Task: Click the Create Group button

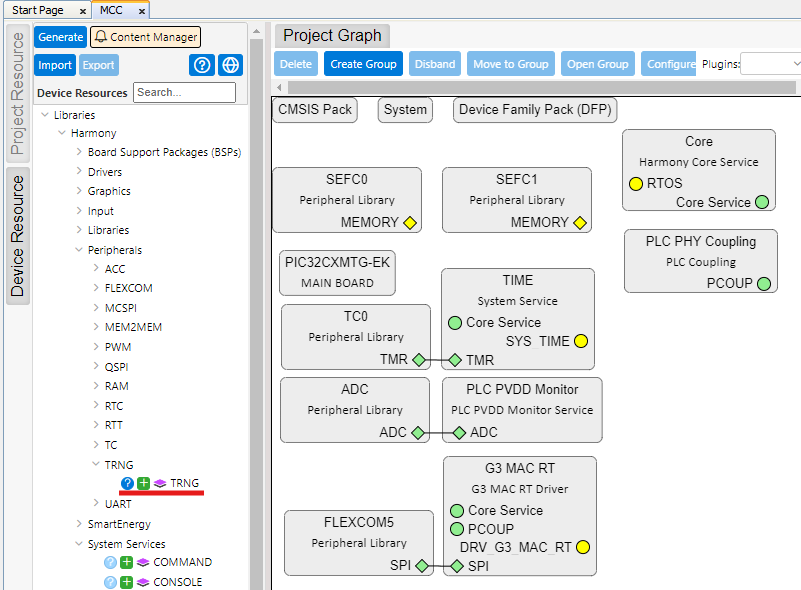Action: [363, 64]
